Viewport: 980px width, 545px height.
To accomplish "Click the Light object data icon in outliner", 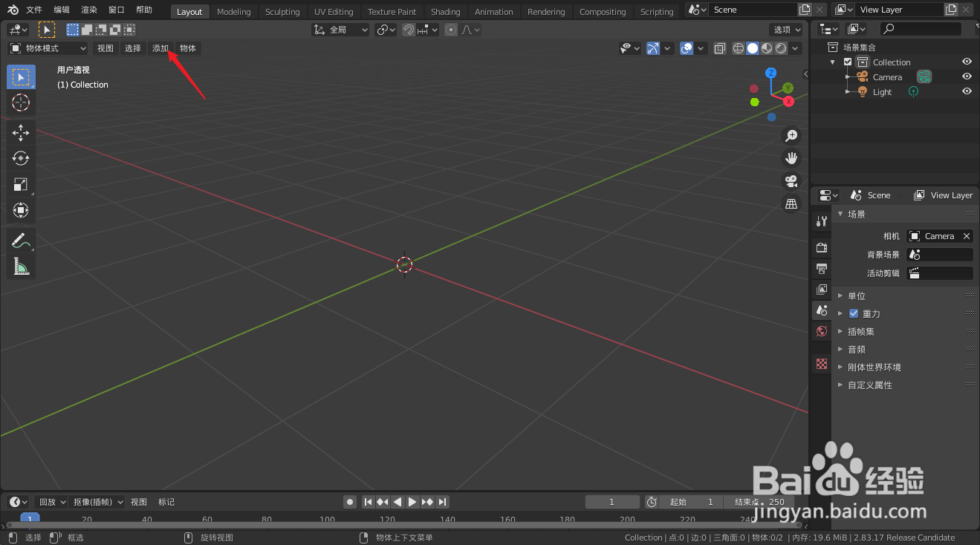I will coord(913,91).
